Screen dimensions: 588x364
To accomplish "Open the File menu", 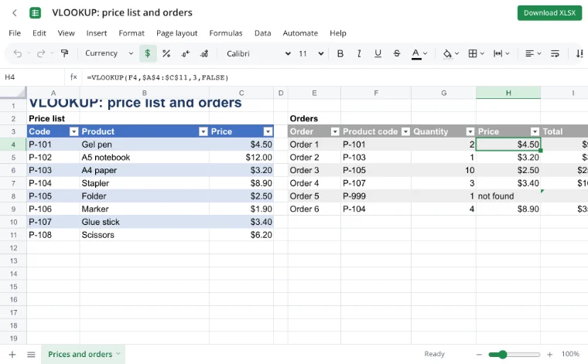I will click(15, 33).
